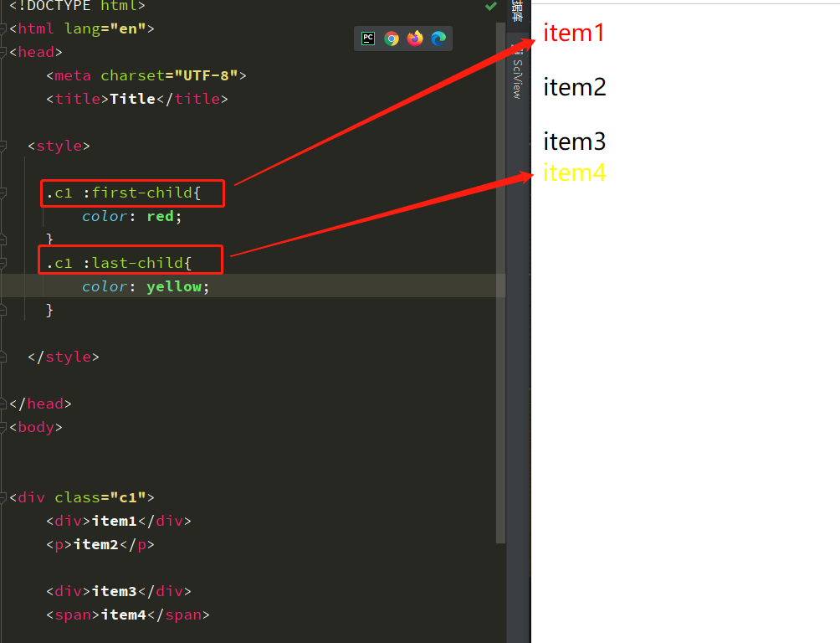The image size is (840, 643).
Task: Click the editor vertical scrollbar
Action: [x=501, y=283]
